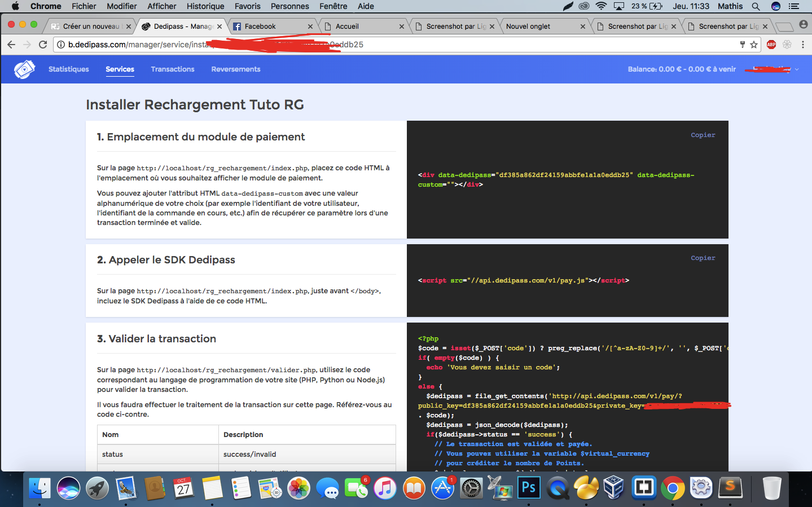The width and height of the screenshot is (812, 507).
Task: Open the Statistiques section
Action: pyautogui.click(x=69, y=69)
